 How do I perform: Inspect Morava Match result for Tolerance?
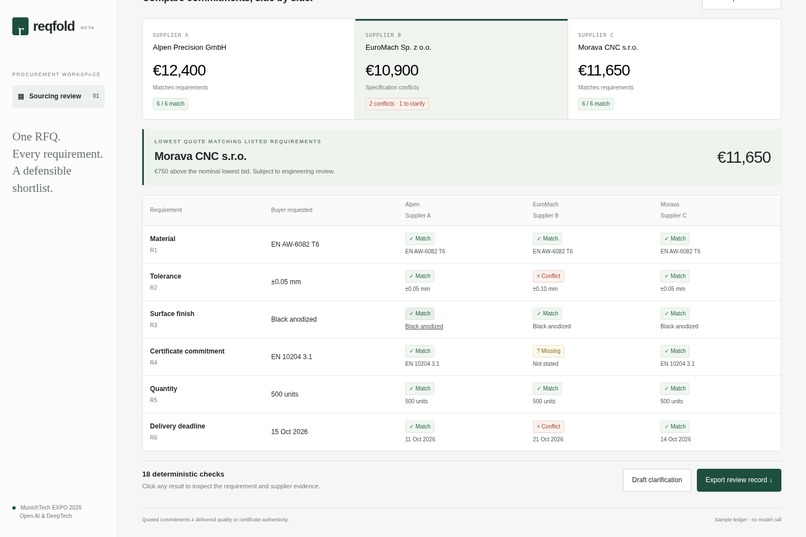675,276
